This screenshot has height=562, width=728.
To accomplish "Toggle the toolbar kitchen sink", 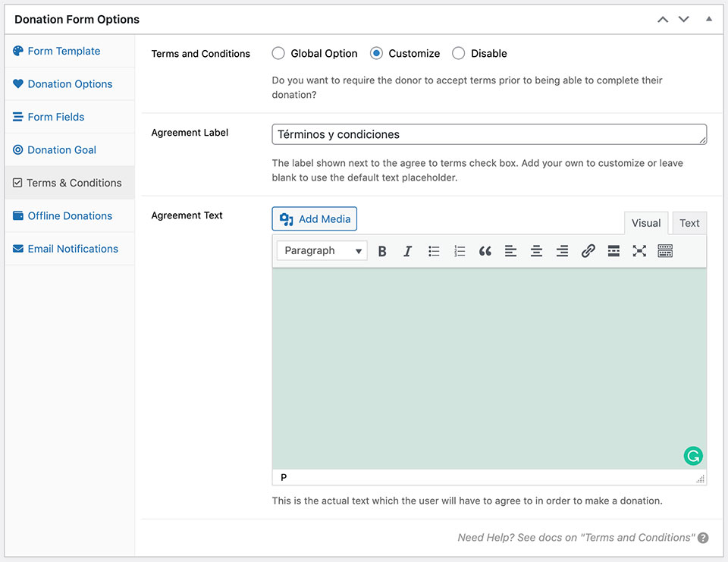I will [x=665, y=251].
